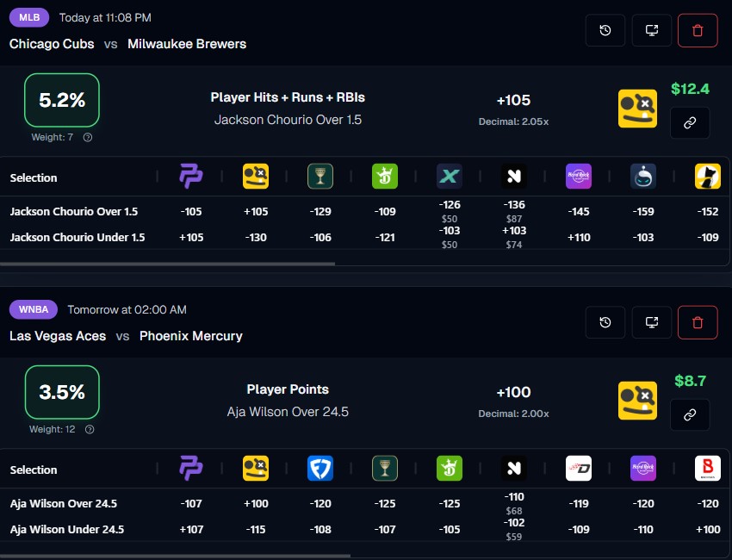
Task: Click the trophy sportsbook icon in the MLB table
Action: click(319, 177)
